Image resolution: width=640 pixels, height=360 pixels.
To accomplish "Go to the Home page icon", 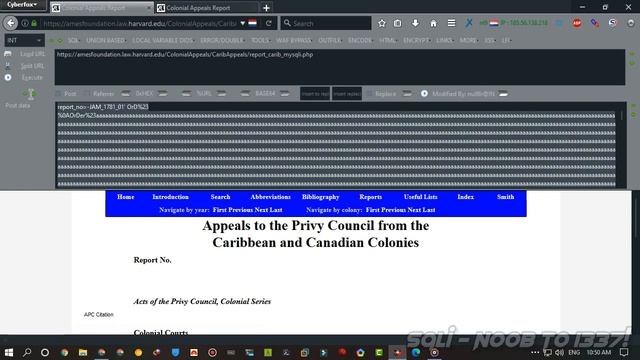I will coord(433,23).
